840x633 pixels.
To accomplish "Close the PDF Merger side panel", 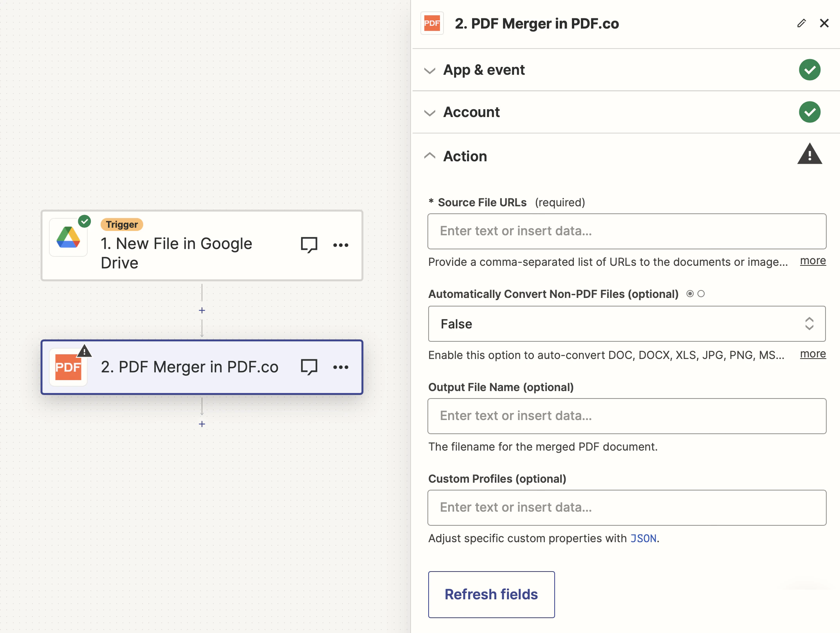I will tap(824, 23).
